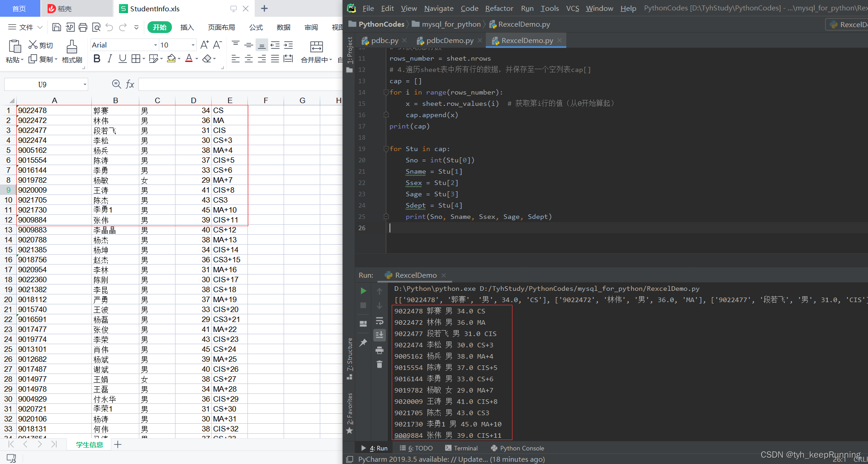Viewport: 868px width, 464px height.
Task: Add a new sheet with plus icon
Action: (x=118, y=445)
